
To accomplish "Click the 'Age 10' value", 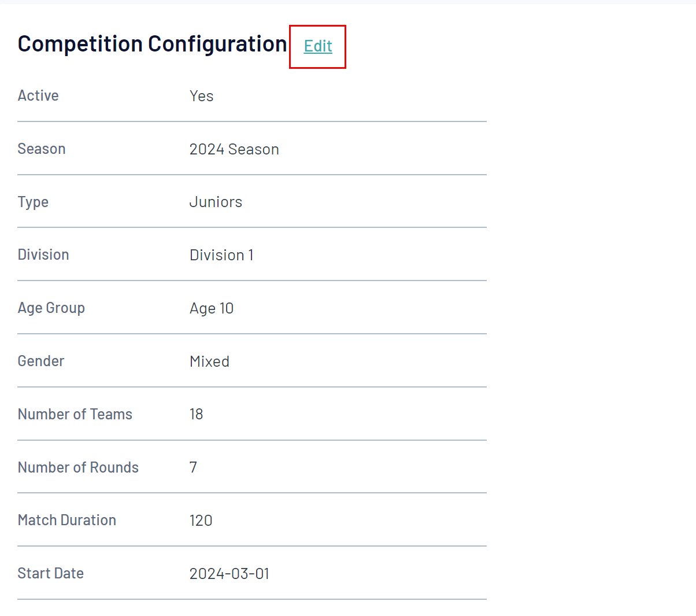I will click(212, 308).
